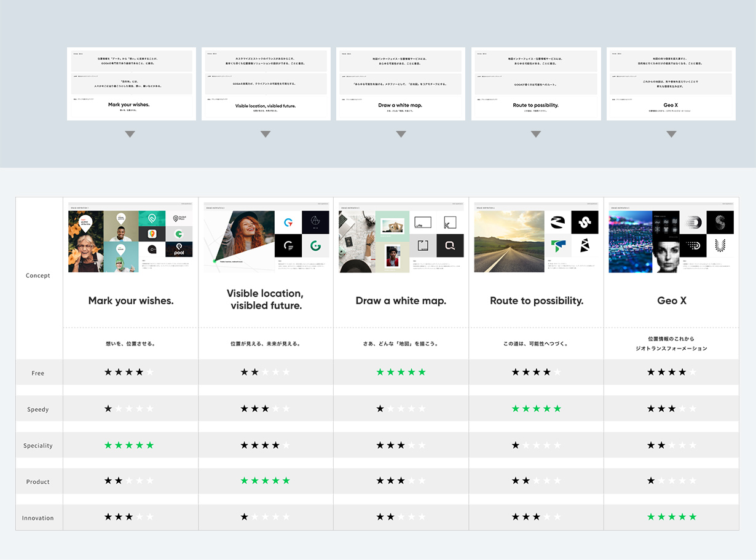Select the black magnifier logo in the Draw a white map moodboard
Viewport: 756px width, 560px height.
point(450,246)
